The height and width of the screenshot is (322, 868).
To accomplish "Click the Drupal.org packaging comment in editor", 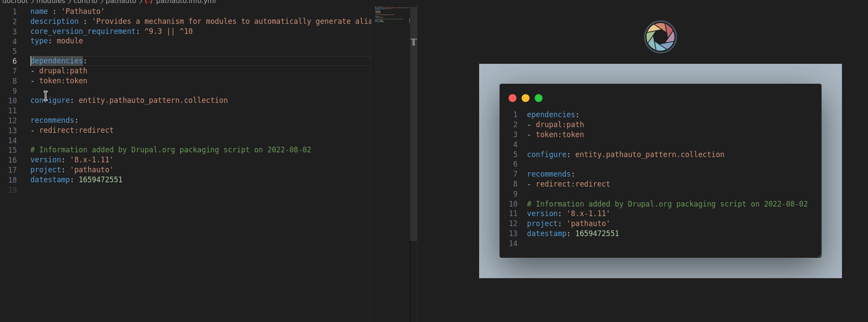I will pos(171,150).
